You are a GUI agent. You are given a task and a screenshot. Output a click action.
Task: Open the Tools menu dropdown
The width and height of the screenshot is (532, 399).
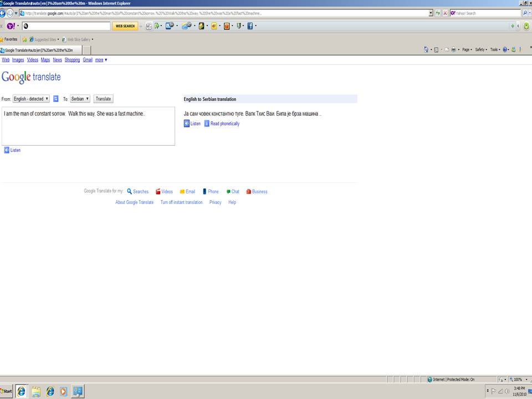pyautogui.click(x=495, y=49)
